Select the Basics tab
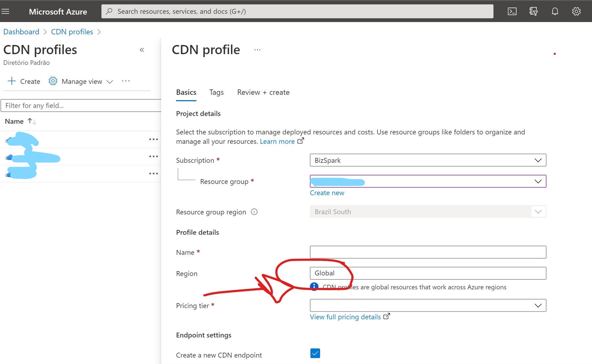This screenshot has height=364, width=592. pyautogui.click(x=186, y=92)
